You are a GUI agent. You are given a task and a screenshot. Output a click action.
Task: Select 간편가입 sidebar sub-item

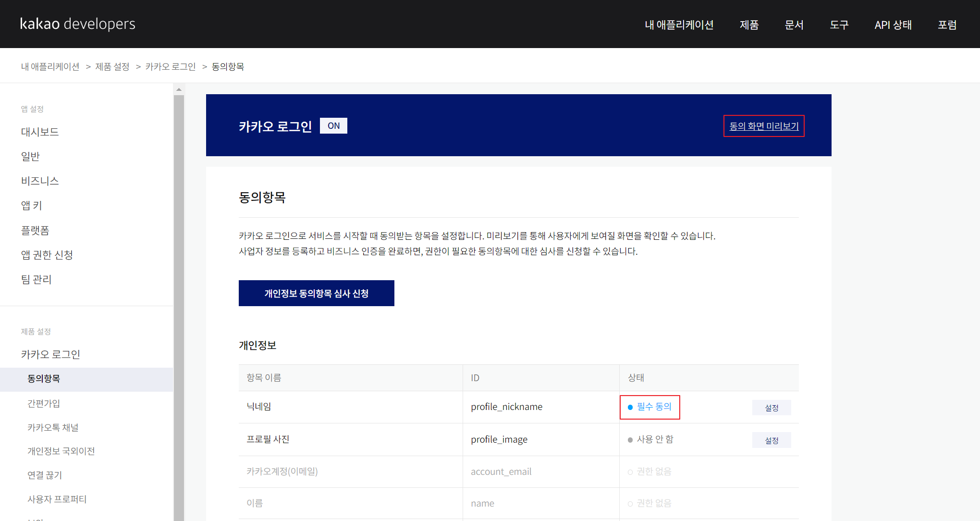pos(44,403)
